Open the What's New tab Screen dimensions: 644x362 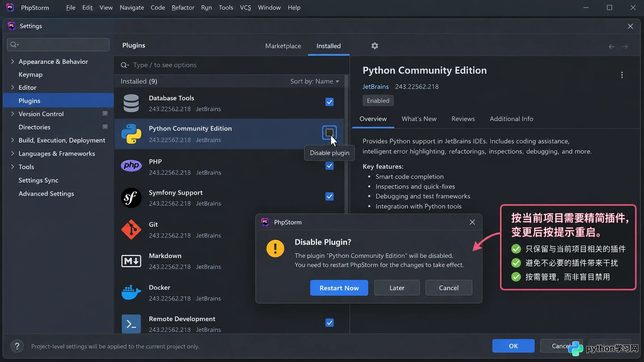[419, 119]
